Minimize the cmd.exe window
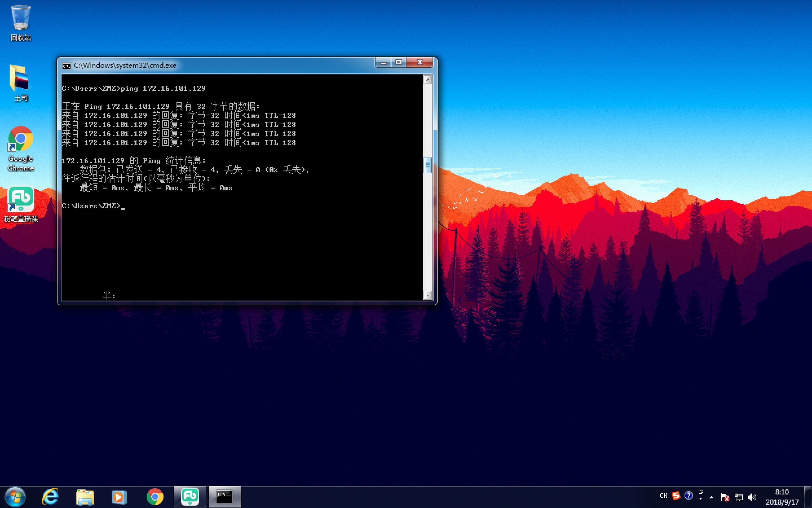Image resolution: width=812 pixels, height=508 pixels. coord(383,62)
